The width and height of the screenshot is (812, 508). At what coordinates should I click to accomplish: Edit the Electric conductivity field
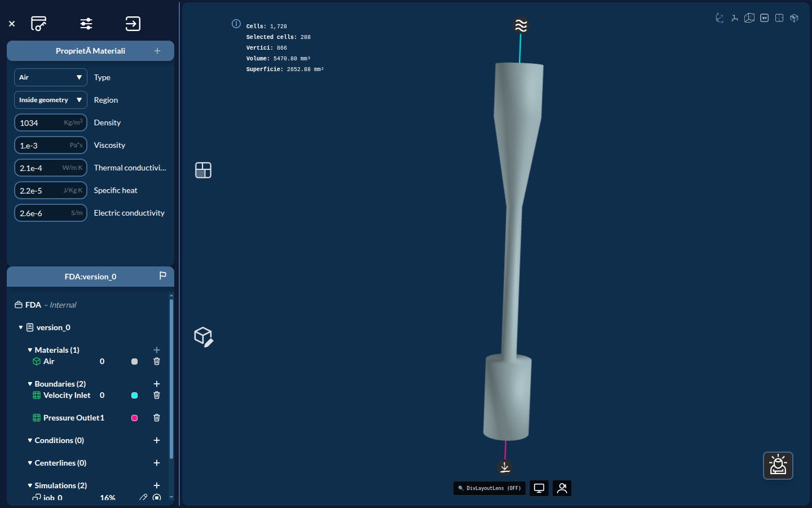click(51, 213)
